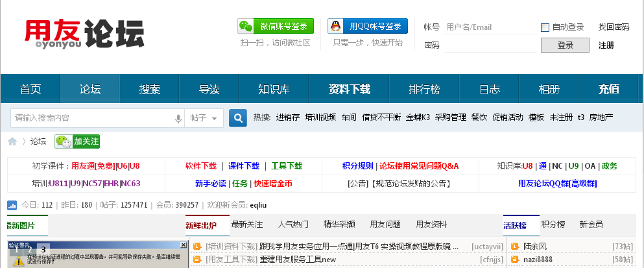Select the 最新关注 tab
Screen dimensions: 644x268
click(x=247, y=225)
